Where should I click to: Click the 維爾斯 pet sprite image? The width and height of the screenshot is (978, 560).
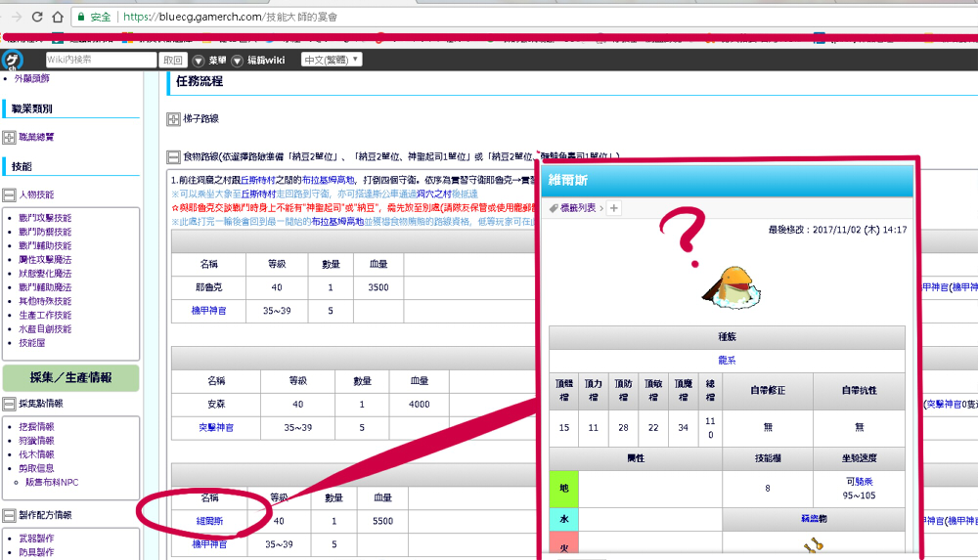732,287
